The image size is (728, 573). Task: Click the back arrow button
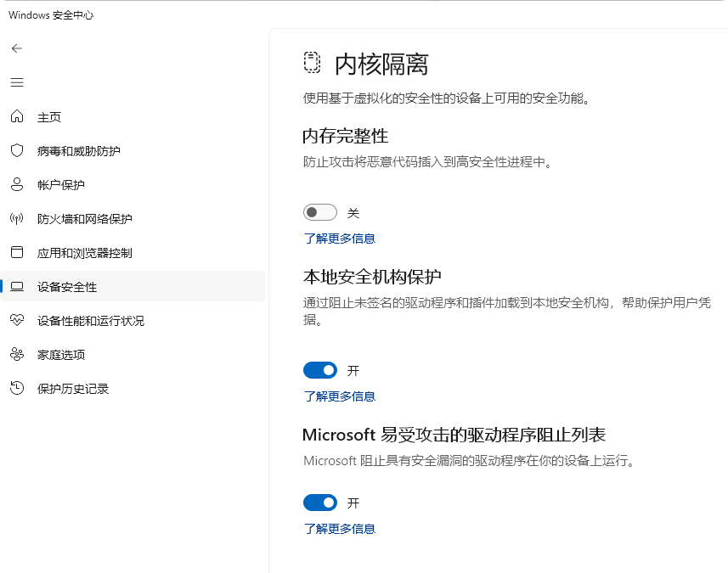(17, 48)
